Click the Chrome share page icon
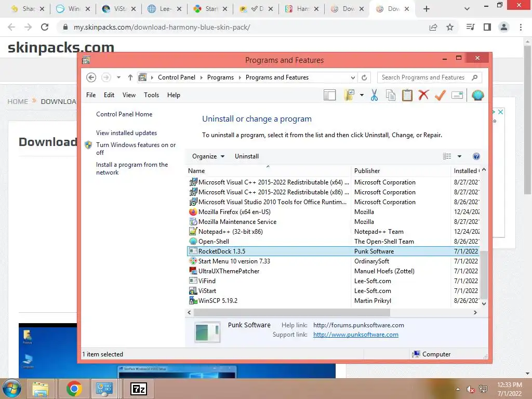This screenshot has width=532, height=399. pos(433,27)
